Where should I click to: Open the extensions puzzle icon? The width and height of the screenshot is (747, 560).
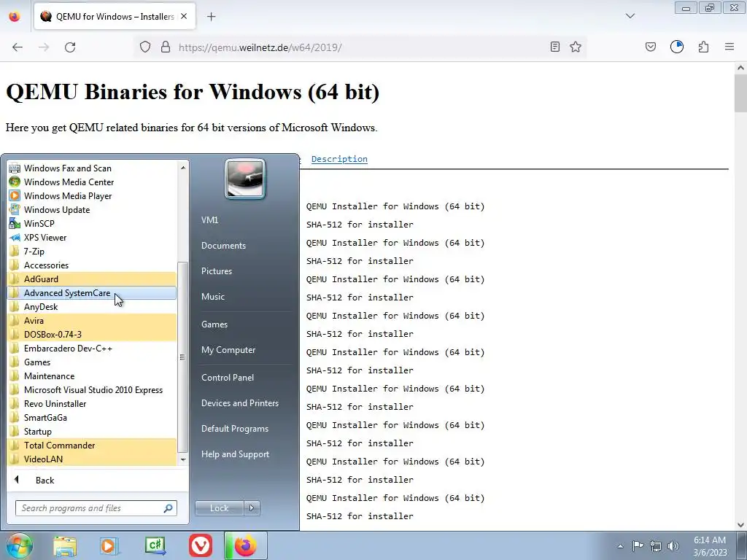click(x=703, y=47)
